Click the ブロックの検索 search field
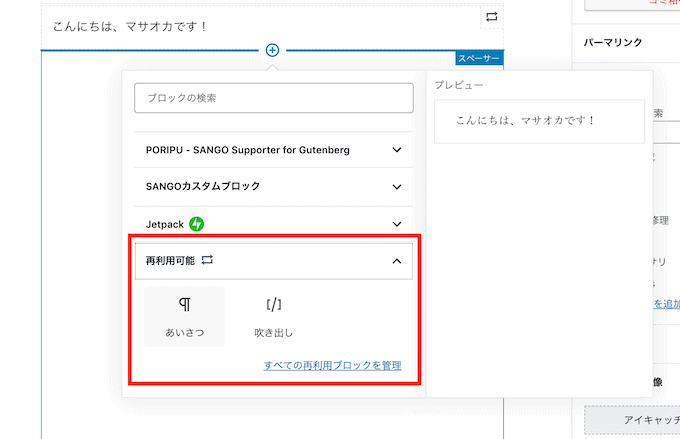This screenshot has width=680, height=439. (x=274, y=98)
